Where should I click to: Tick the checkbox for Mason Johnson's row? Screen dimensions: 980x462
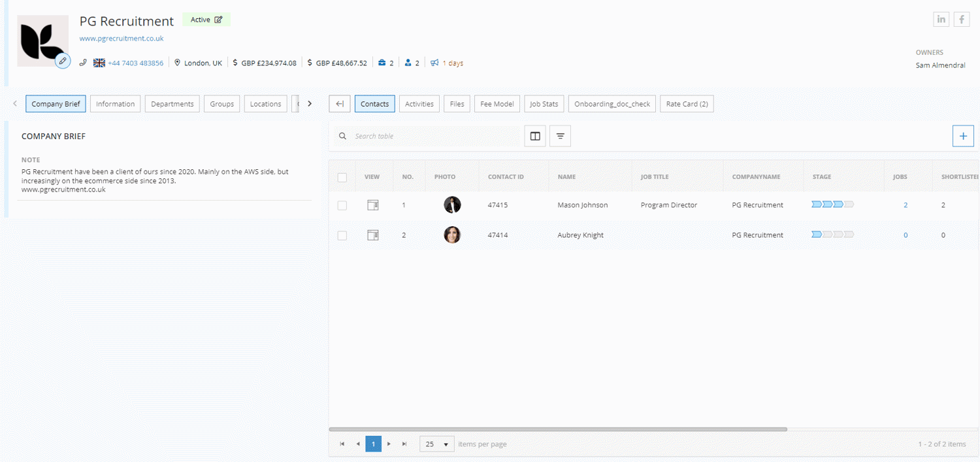[x=342, y=205]
